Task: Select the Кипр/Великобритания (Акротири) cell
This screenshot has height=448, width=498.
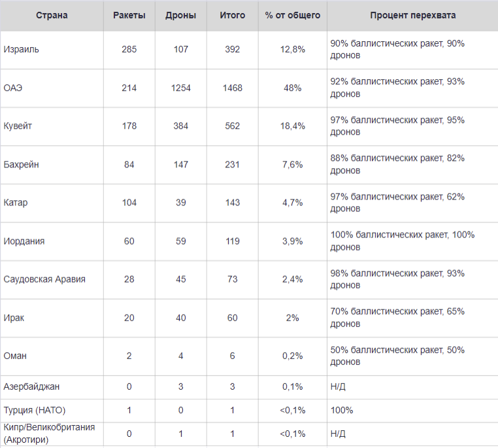Action: [49, 434]
